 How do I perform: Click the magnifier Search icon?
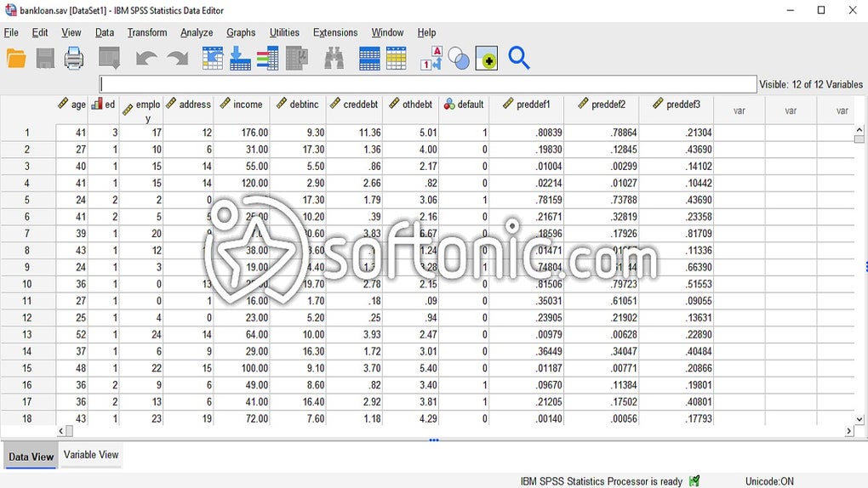click(x=519, y=58)
